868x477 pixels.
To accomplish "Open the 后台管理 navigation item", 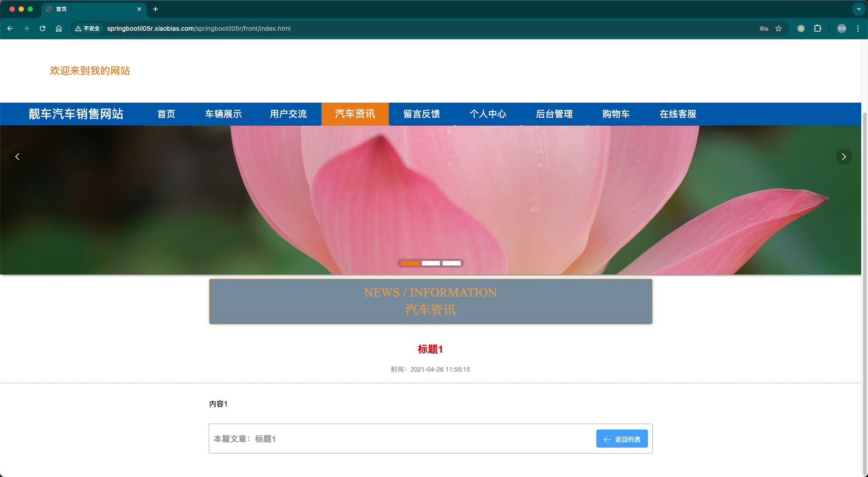I will 554,114.
